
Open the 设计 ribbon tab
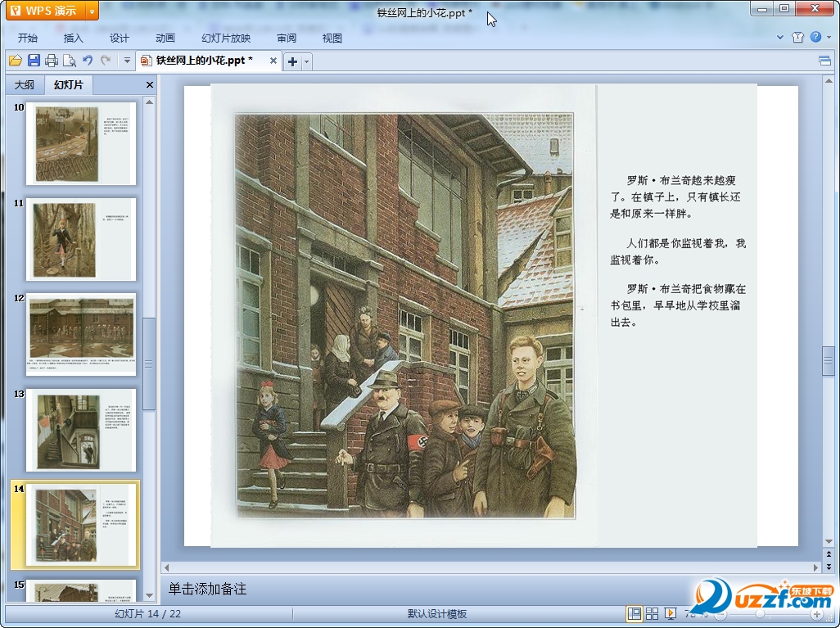pos(120,38)
